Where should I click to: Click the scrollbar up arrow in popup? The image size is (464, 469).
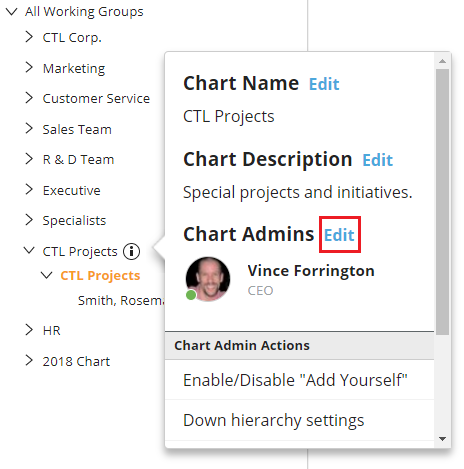(442, 61)
